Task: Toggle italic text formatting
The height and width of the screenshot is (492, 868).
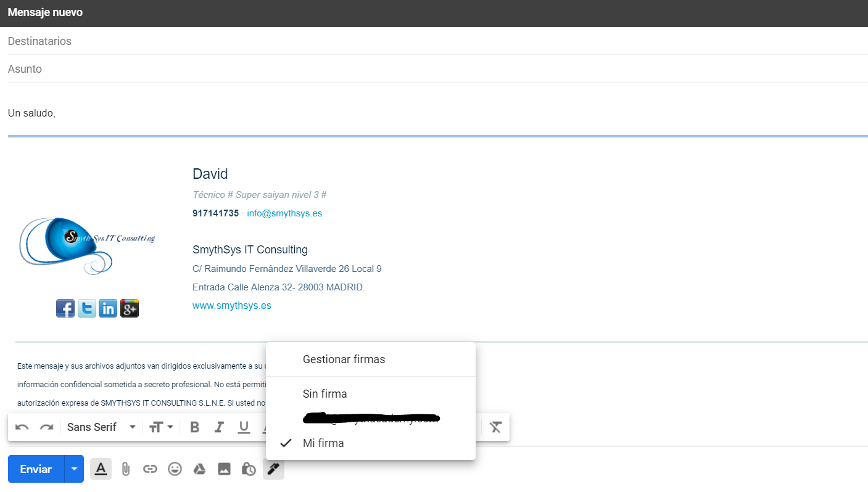Action: coord(218,427)
